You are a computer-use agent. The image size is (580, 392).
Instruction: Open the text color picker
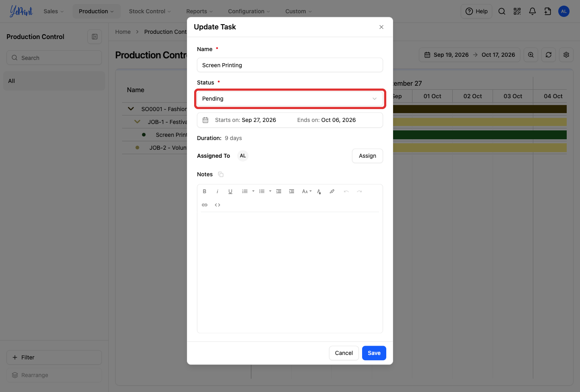click(319, 192)
